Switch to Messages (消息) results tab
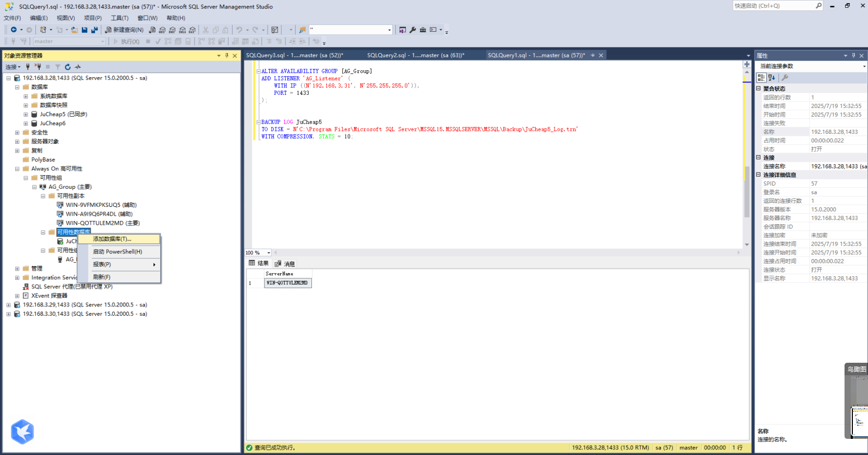This screenshot has width=868, height=455. tap(285, 264)
